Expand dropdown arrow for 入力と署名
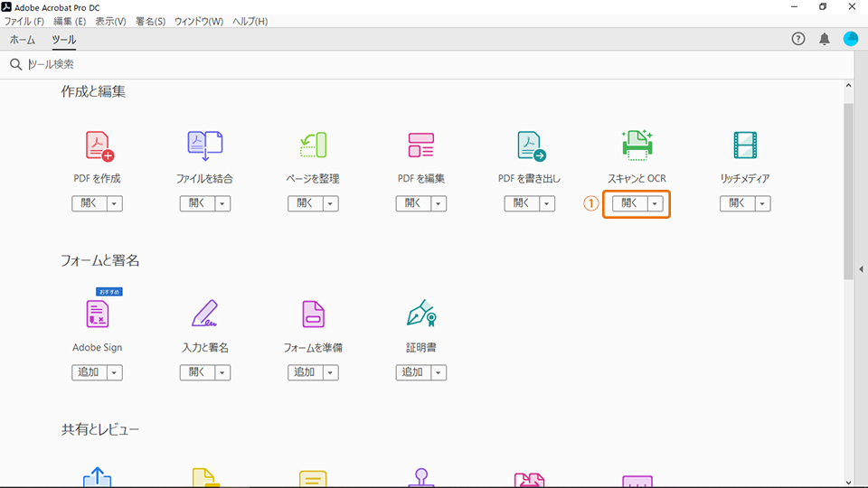 (x=222, y=373)
